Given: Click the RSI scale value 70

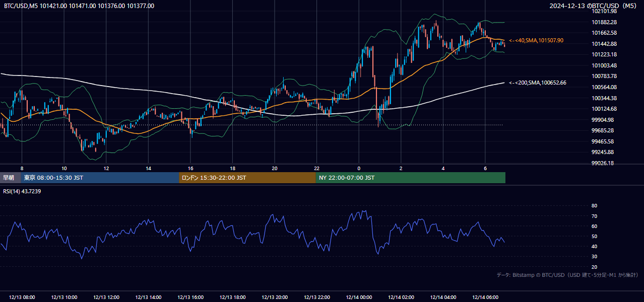Looking at the screenshot, I should pos(595,216).
